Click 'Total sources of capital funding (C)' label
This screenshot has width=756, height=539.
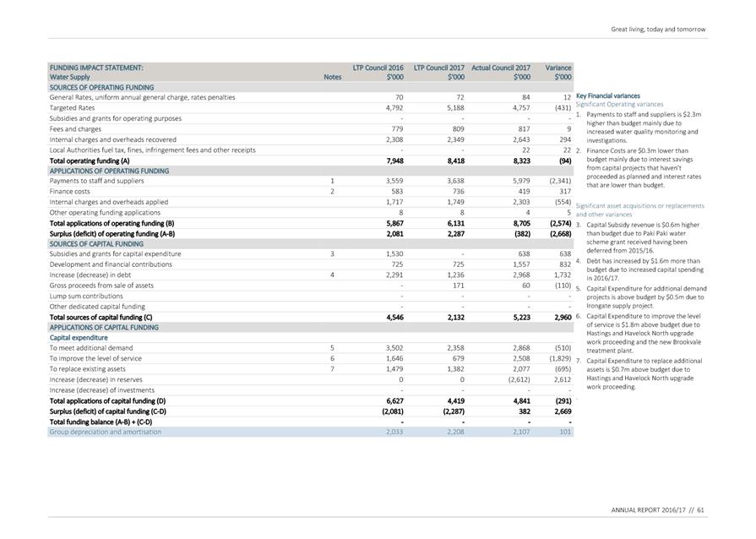pos(101,318)
